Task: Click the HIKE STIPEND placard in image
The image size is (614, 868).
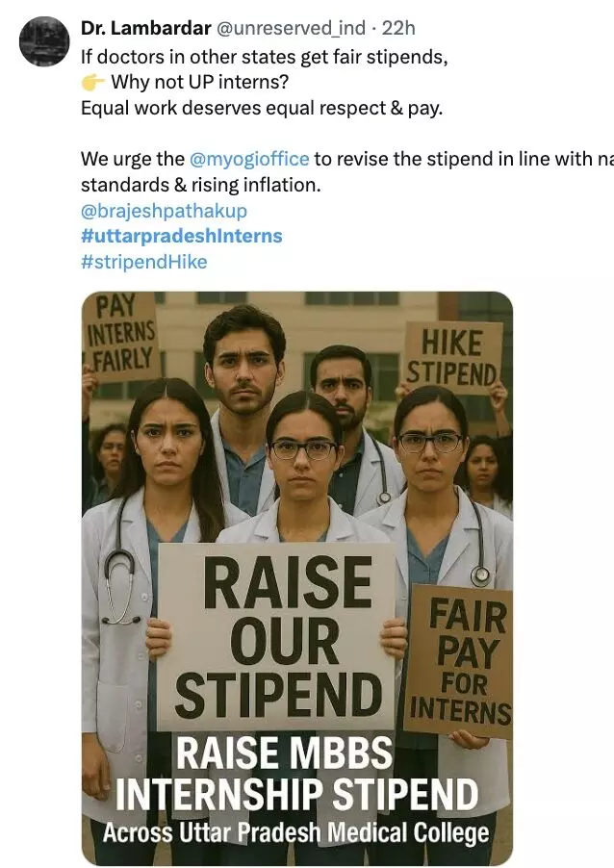Action: coord(453,357)
